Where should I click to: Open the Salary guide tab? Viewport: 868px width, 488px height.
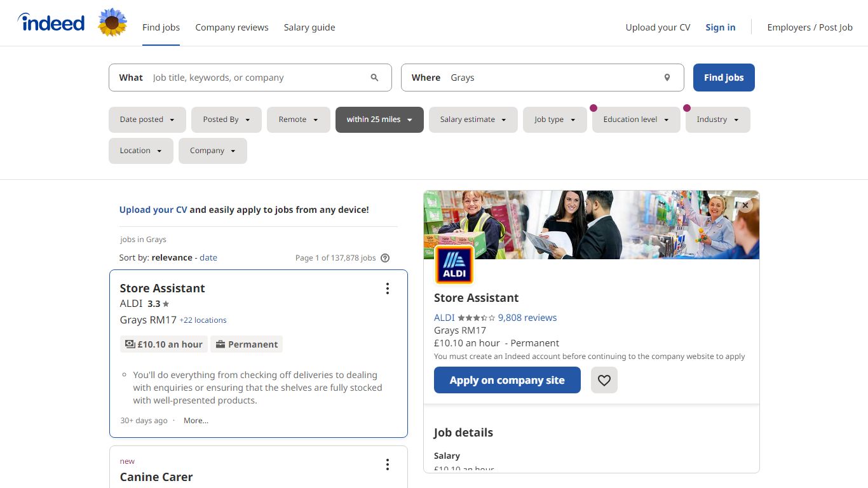(309, 27)
